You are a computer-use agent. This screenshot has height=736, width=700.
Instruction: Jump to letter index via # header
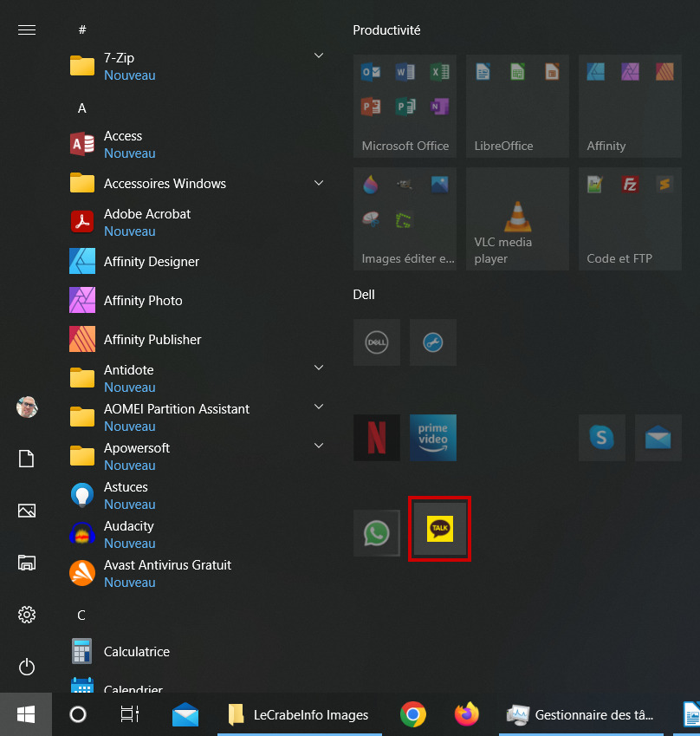tap(82, 30)
